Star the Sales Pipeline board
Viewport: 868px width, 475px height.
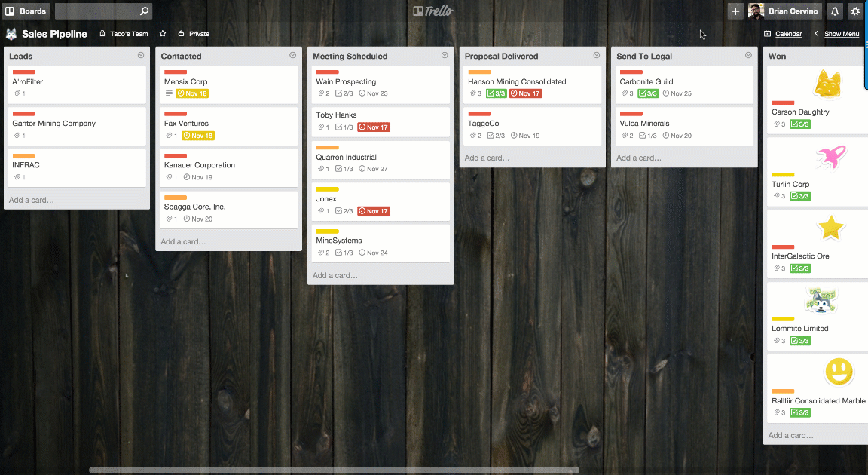coord(163,34)
